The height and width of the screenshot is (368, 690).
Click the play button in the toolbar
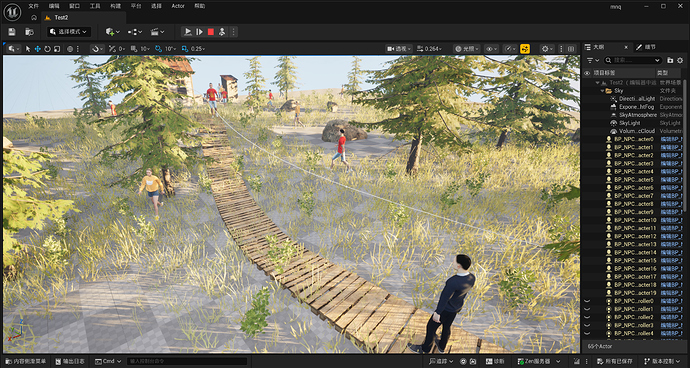pos(188,32)
